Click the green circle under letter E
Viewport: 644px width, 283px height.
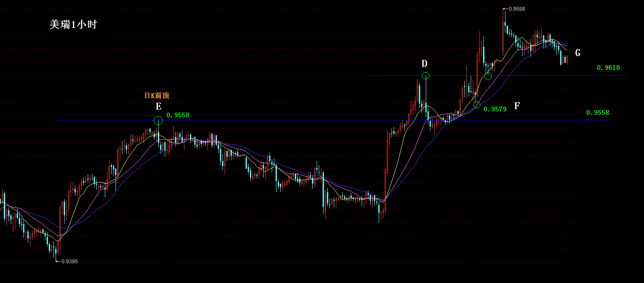click(x=158, y=121)
